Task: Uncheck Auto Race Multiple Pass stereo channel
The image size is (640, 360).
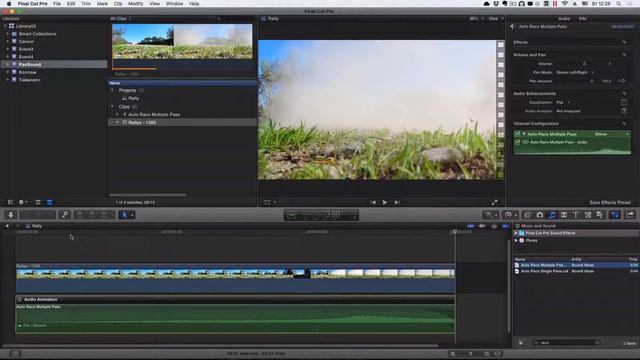Action: pos(517,134)
